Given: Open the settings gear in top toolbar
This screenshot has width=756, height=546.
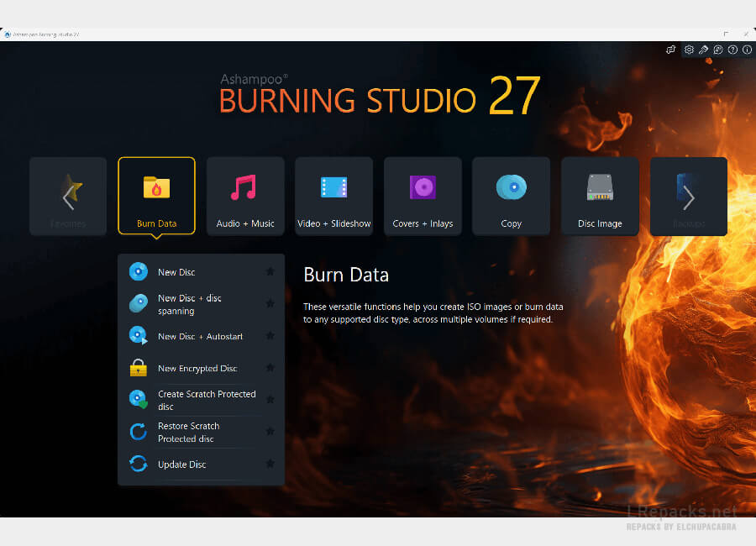Looking at the screenshot, I should [689, 50].
